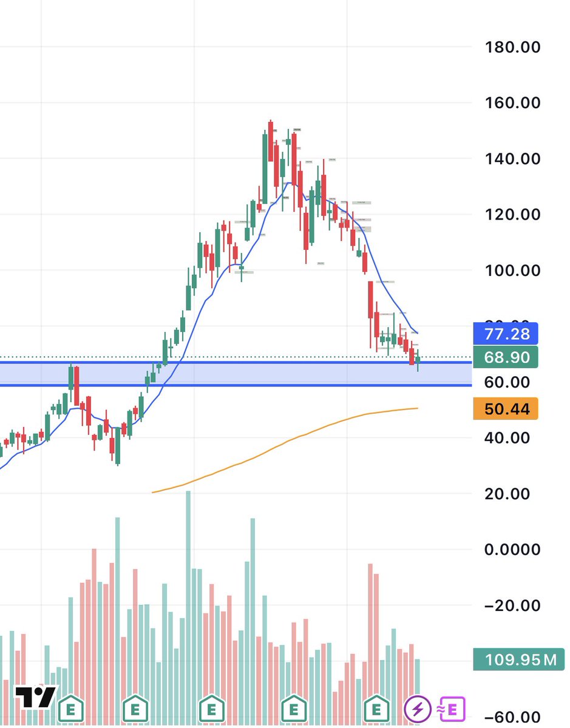Click the green 68.90 current price label
The height and width of the screenshot is (728, 570).
tap(506, 357)
